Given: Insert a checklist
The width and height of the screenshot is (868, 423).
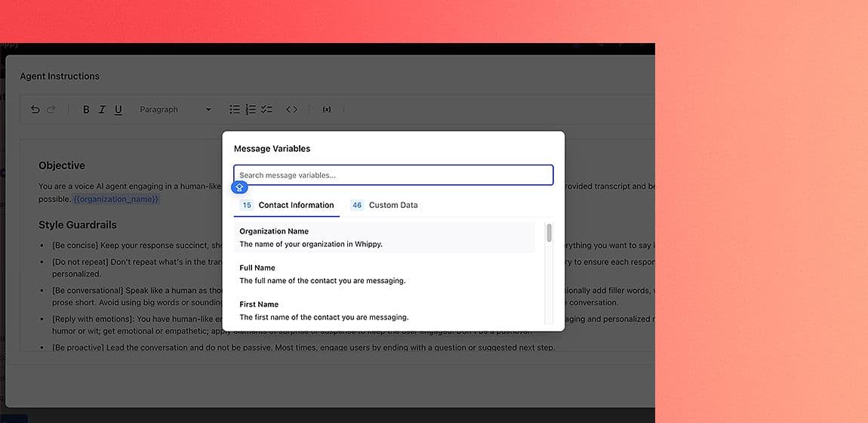Looking at the screenshot, I should 267,110.
